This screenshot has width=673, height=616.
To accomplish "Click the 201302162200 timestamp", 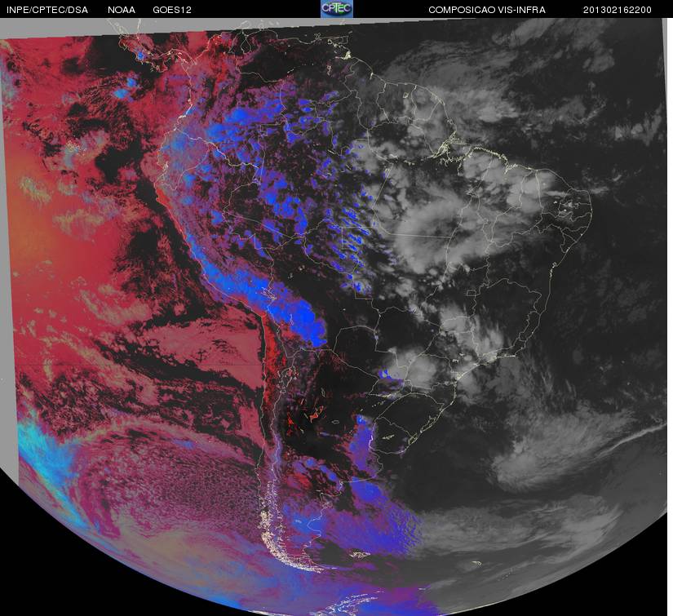I will 618,10.
